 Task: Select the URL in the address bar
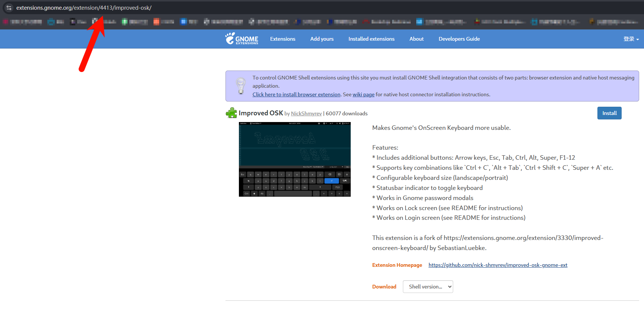coord(84,8)
